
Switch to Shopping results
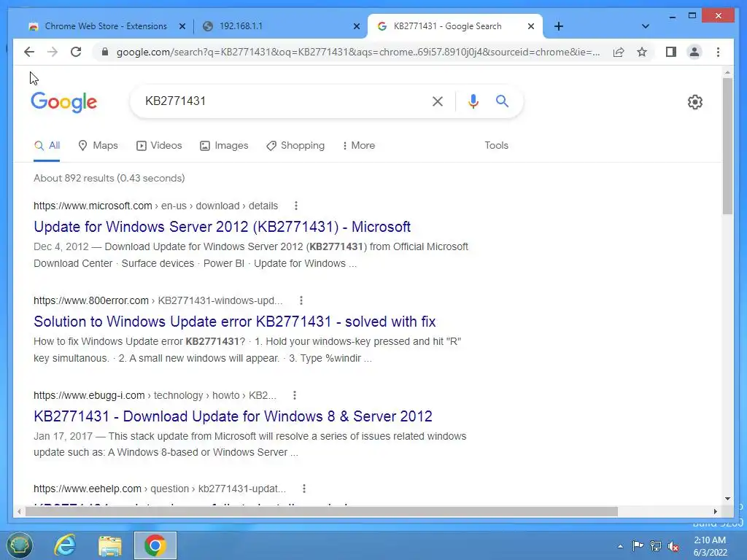295,146
